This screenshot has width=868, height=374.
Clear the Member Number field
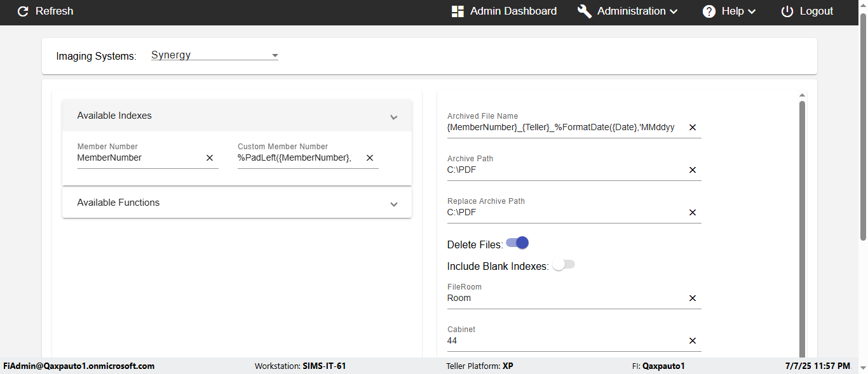[x=210, y=158]
